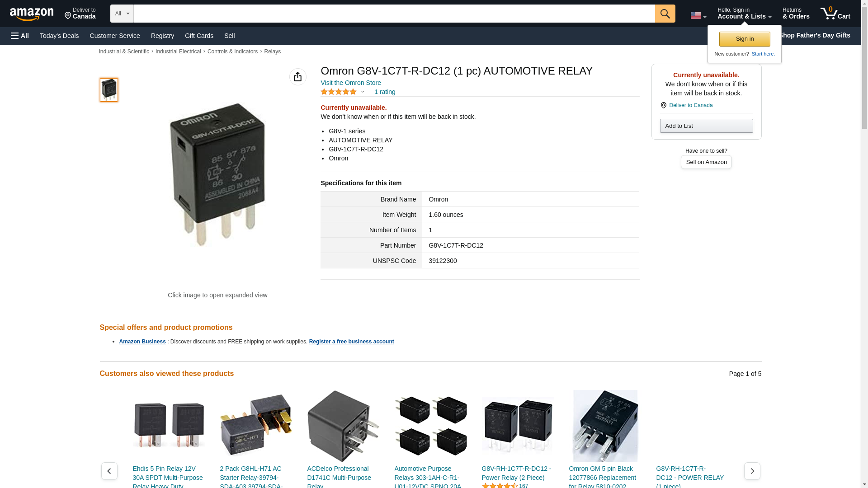
Task: Open Today's Deals in navigation bar
Action: click(59, 36)
